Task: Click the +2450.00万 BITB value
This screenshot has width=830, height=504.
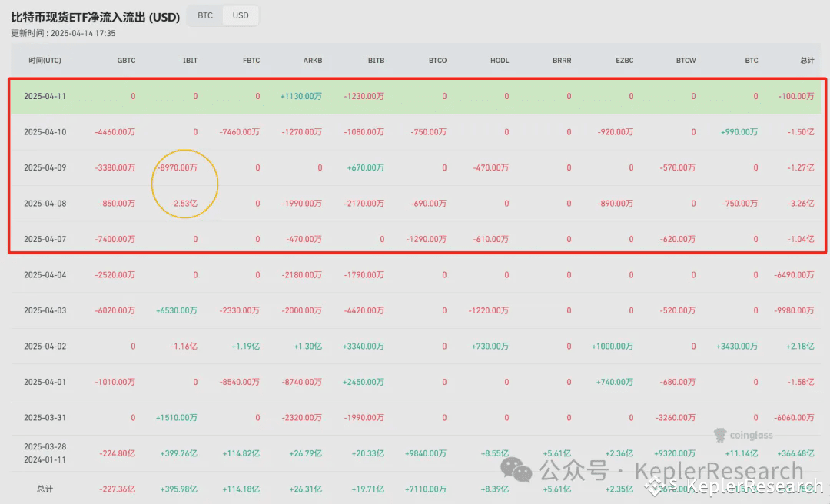Action: pyautogui.click(x=363, y=383)
